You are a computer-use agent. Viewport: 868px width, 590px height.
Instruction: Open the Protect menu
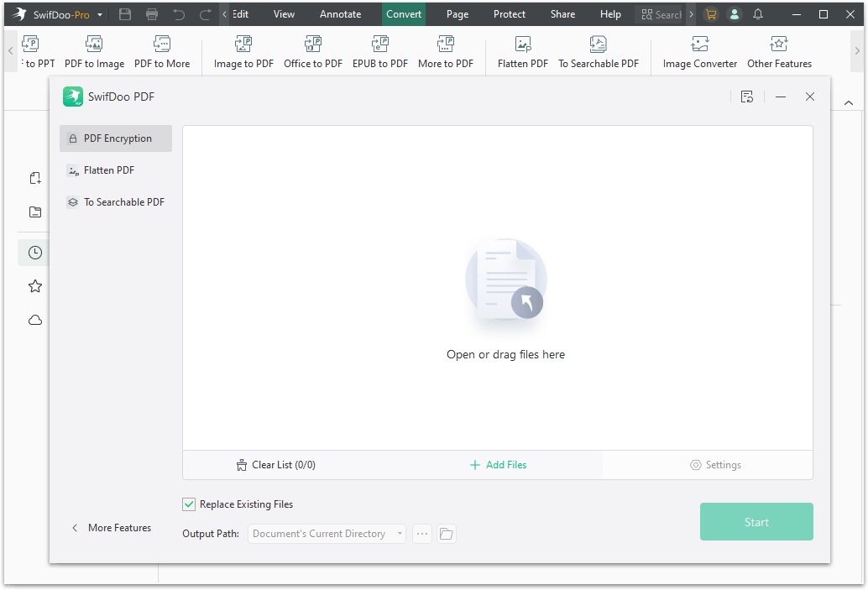pyautogui.click(x=509, y=14)
